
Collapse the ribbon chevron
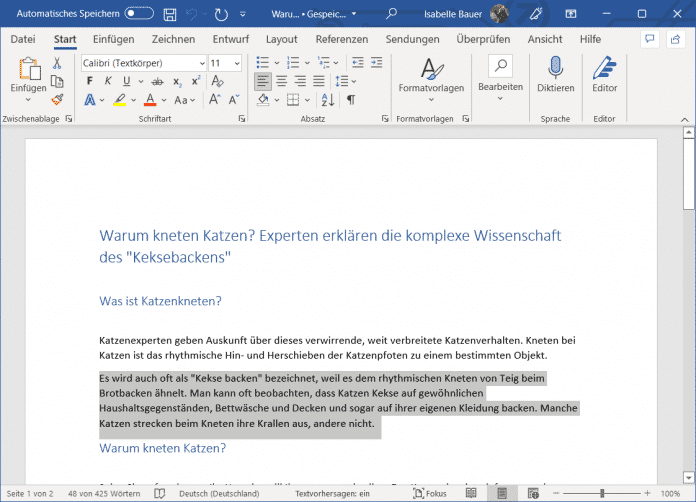(684, 120)
